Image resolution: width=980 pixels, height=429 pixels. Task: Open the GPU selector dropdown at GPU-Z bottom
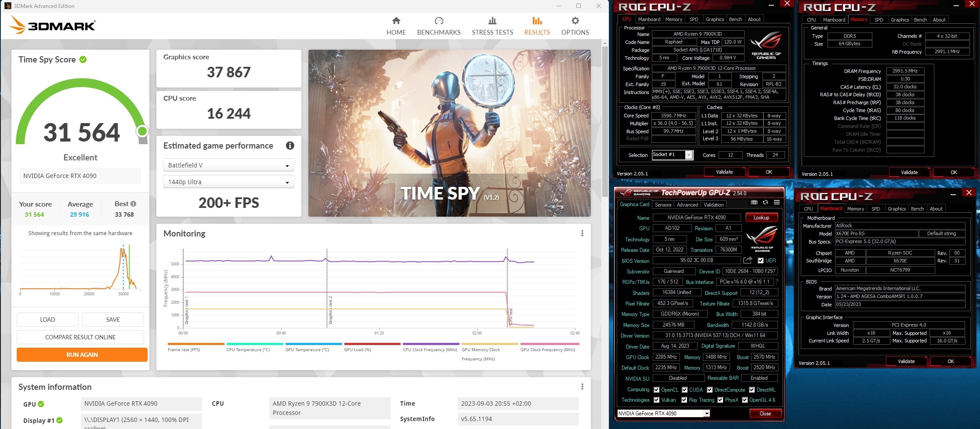click(x=663, y=414)
